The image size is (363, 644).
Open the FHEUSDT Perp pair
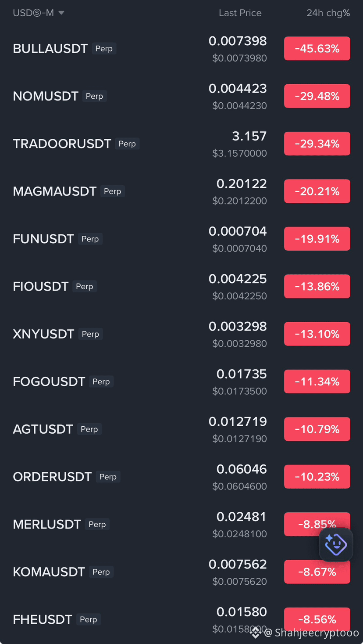coord(181,619)
